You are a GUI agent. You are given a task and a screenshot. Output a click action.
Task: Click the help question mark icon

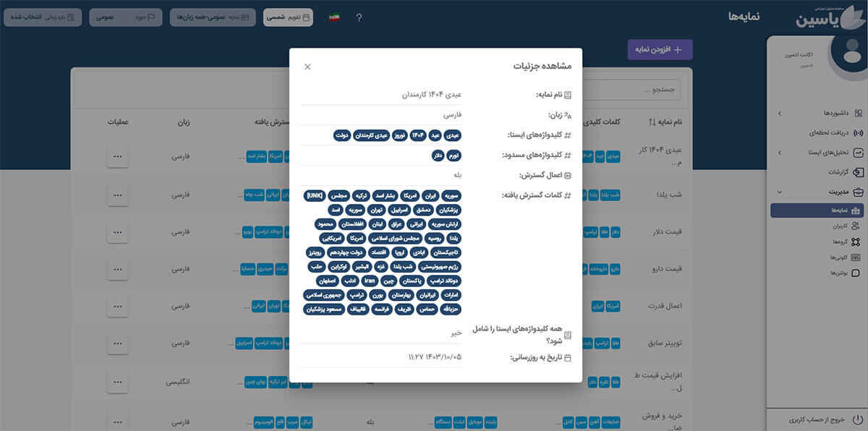tap(359, 17)
